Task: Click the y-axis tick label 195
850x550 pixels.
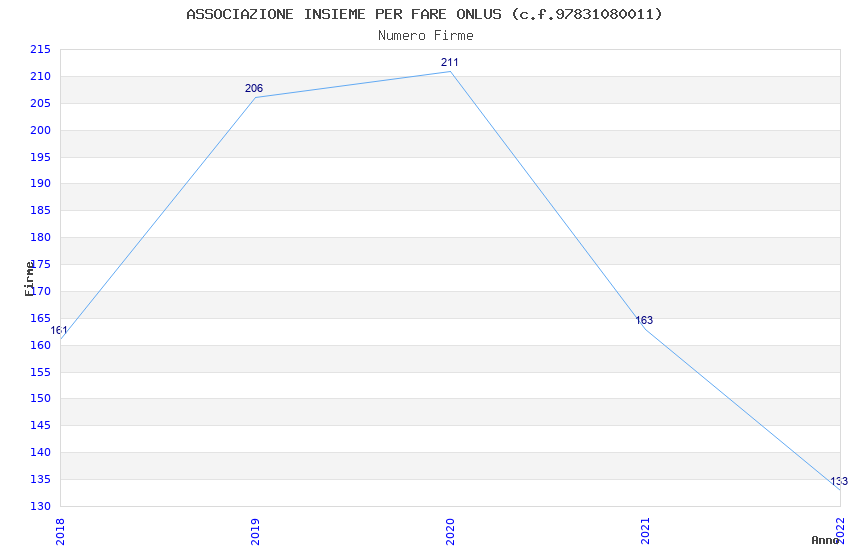Action: tap(40, 157)
